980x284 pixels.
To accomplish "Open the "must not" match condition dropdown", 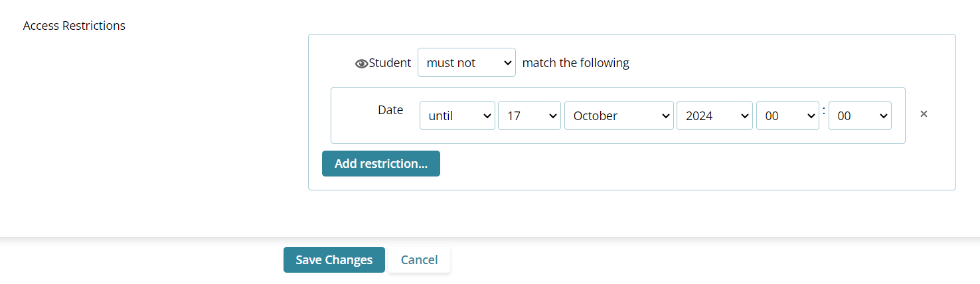I will click(x=466, y=63).
